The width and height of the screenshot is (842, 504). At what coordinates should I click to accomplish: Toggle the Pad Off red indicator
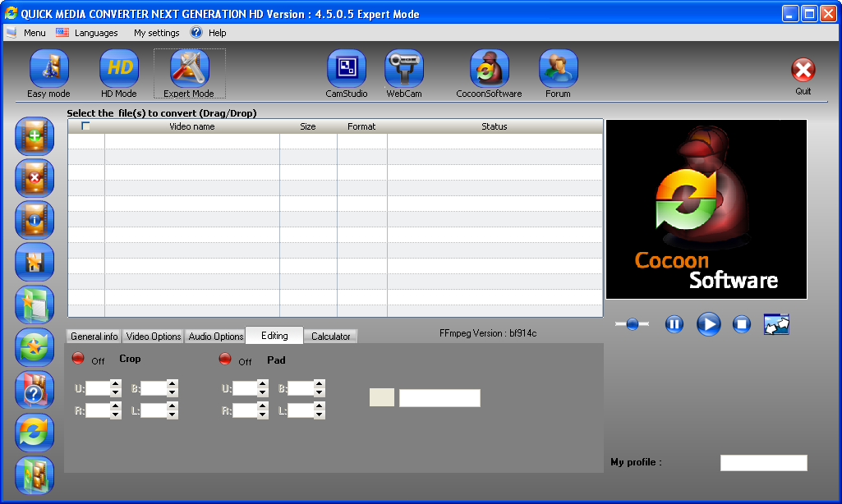(225, 359)
